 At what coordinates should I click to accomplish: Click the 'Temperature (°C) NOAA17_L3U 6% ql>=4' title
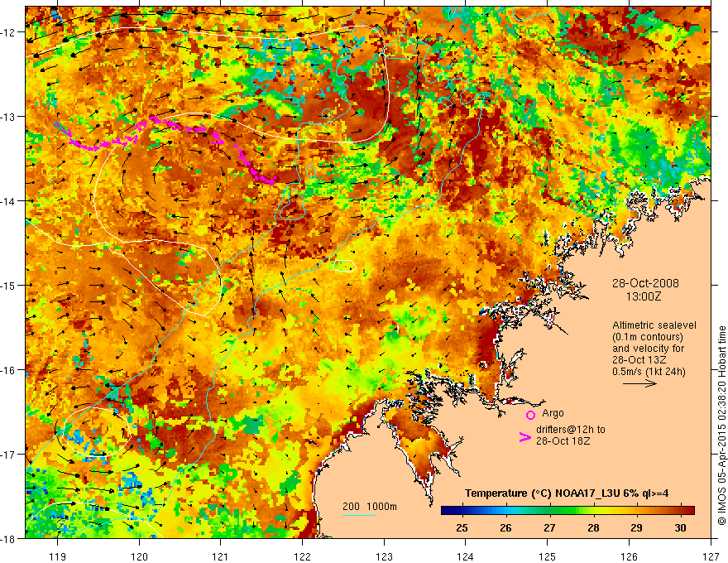click(x=567, y=493)
